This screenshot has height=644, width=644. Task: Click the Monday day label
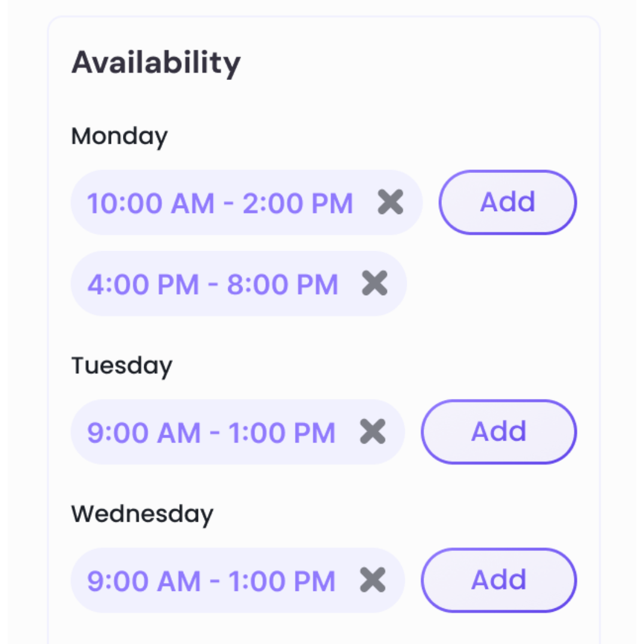(119, 137)
